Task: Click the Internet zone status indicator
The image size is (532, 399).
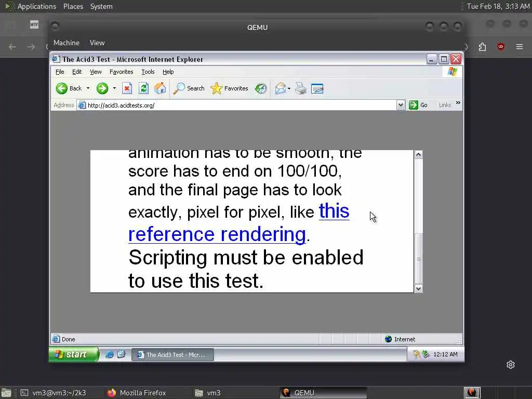Action: [400, 339]
